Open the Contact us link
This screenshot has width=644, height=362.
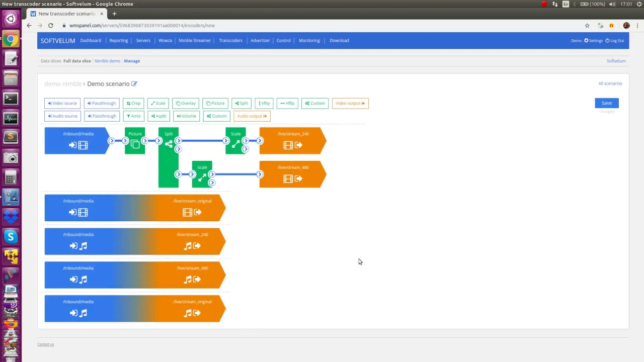click(x=45, y=344)
